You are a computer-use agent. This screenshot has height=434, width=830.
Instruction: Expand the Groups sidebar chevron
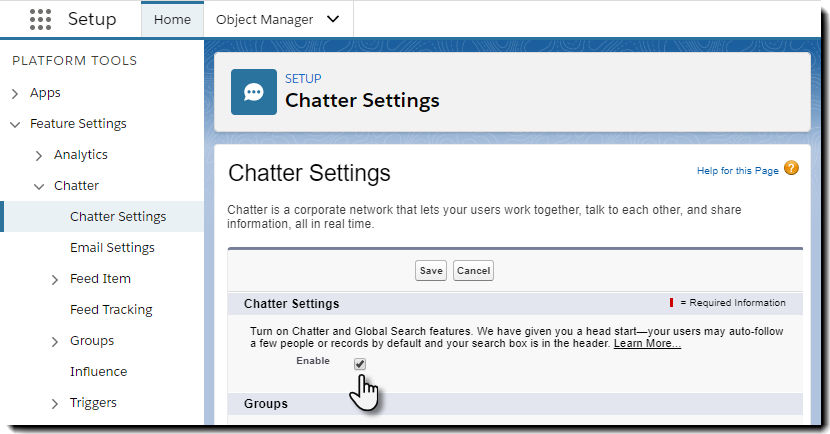(55, 341)
